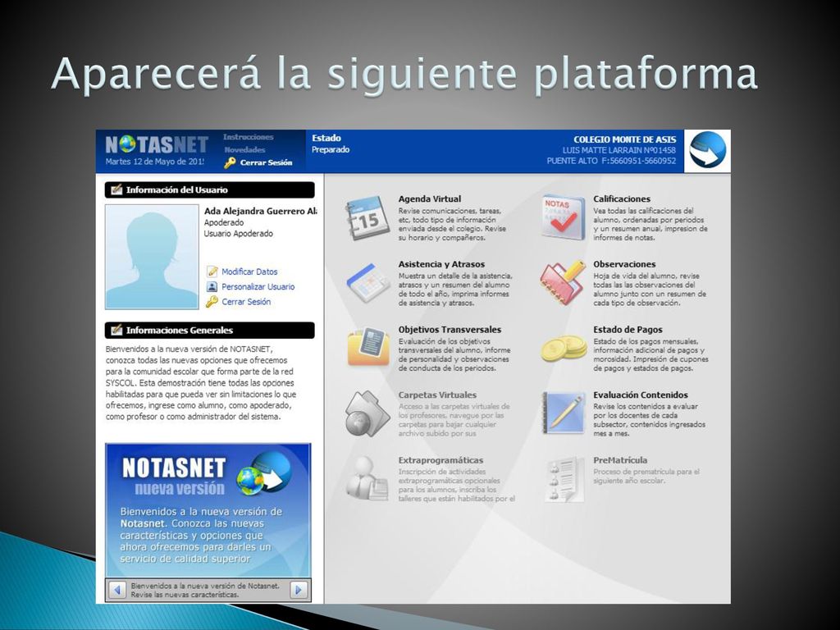Click the key icon beside header Cerrar Sesión
Screen dimensions: 840x630
230,163
